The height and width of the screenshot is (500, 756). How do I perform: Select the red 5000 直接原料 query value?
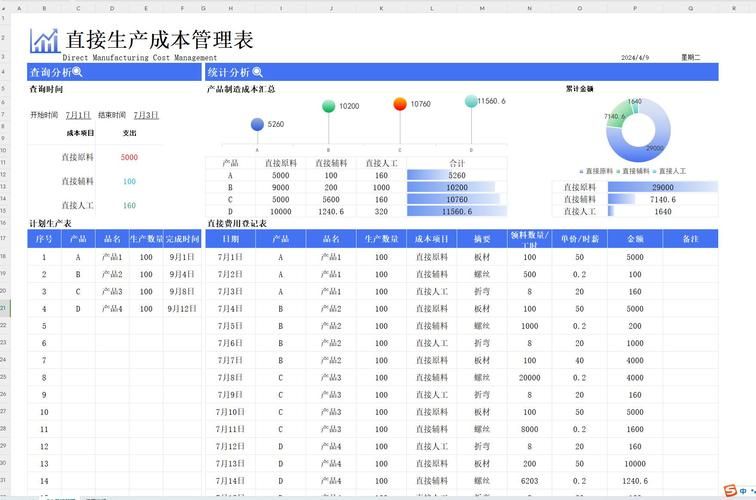click(129, 157)
